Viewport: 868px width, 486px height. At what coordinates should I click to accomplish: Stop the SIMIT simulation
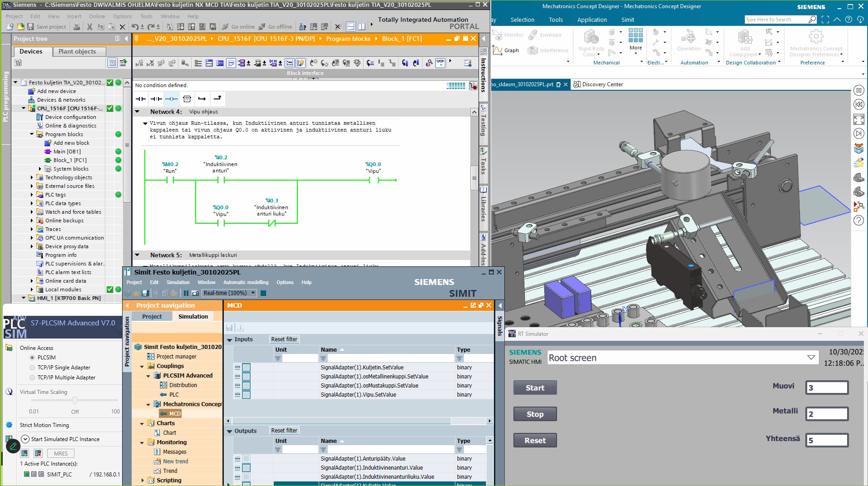coord(263,293)
